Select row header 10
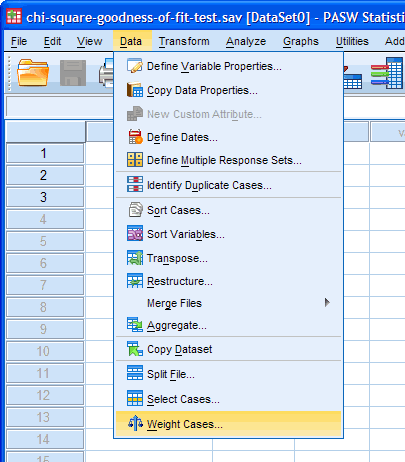This screenshot has height=462, width=405. coord(45,351)
